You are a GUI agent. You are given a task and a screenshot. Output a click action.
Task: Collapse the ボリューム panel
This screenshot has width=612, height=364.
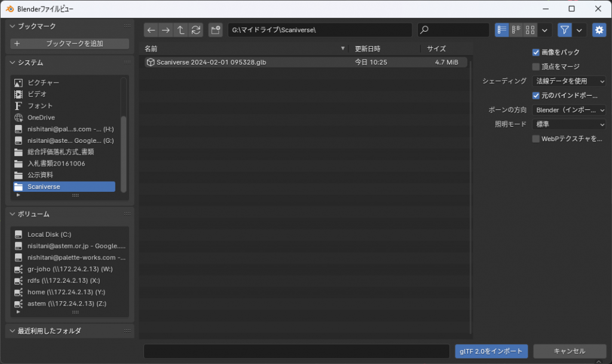tap(13, 214)
